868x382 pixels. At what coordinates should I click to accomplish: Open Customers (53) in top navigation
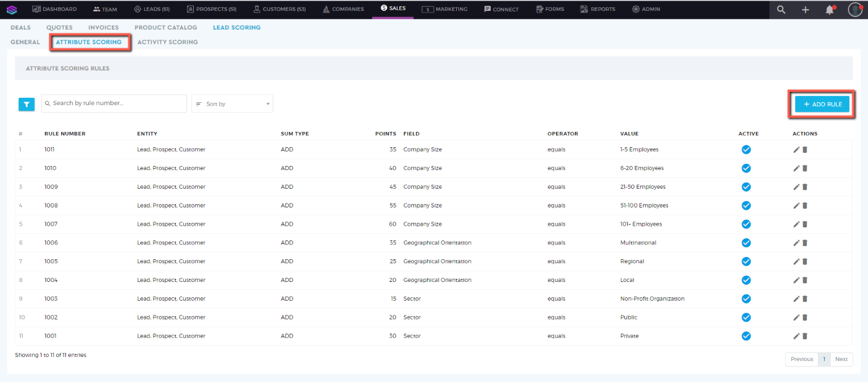(x=279, y=9)
